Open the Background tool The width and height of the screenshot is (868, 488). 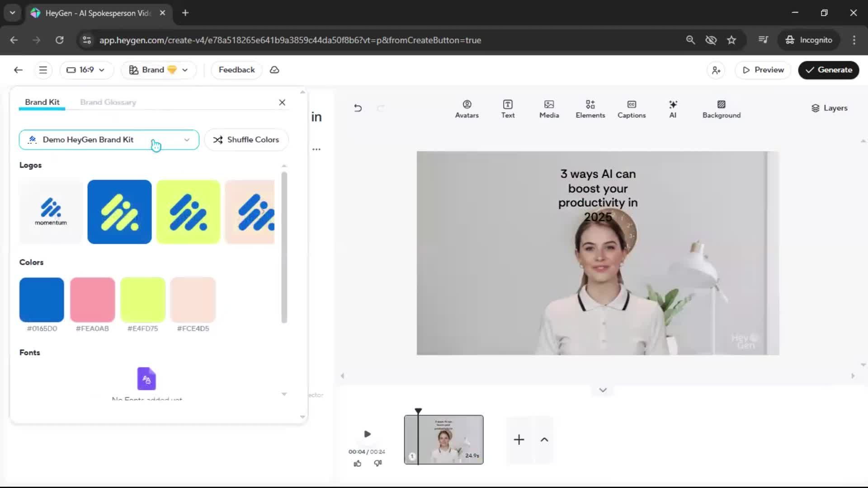721,109
